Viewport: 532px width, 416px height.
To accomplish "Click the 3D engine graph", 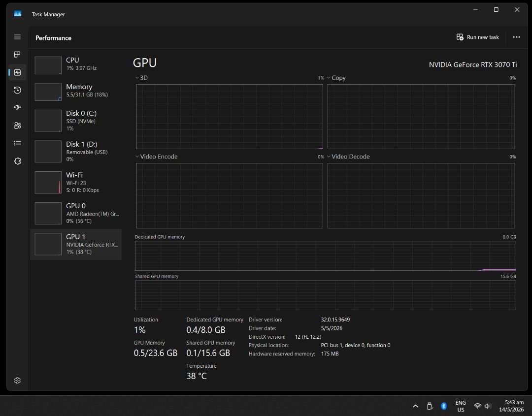I will pos(230,117).
